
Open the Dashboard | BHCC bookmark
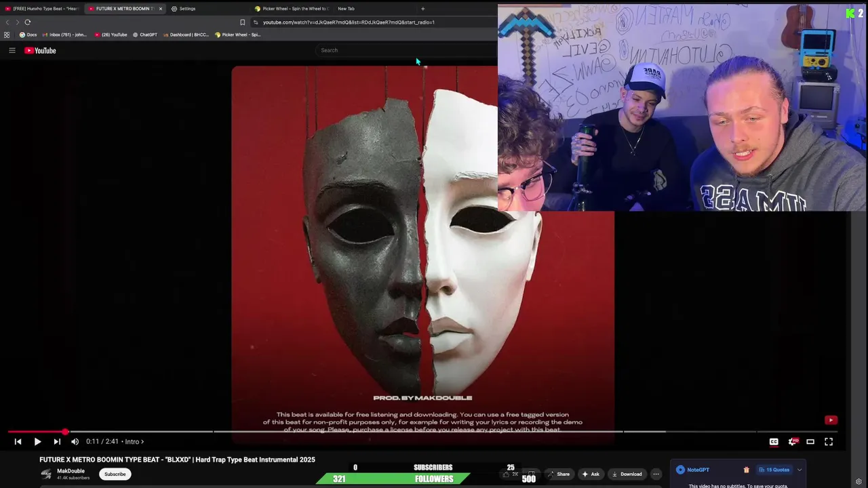tap(186, 35)
